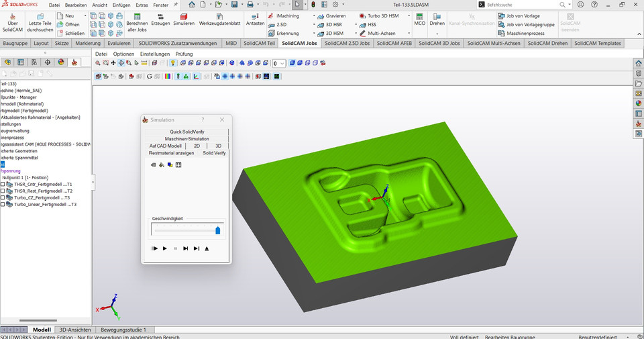Select the DisplayManager color ball tab icon
Image resolution: width=644 pixels, height=339 pixels.
(x=61, y=62)
